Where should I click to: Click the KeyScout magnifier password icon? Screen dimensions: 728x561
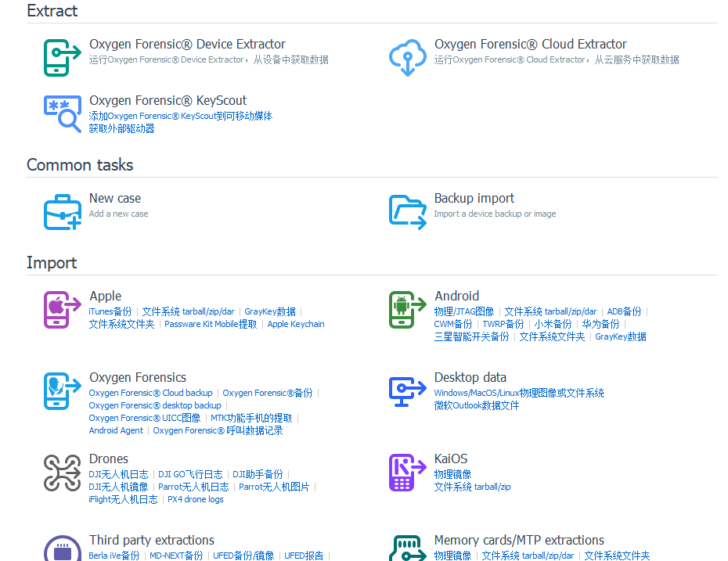(x=63, y=114)
